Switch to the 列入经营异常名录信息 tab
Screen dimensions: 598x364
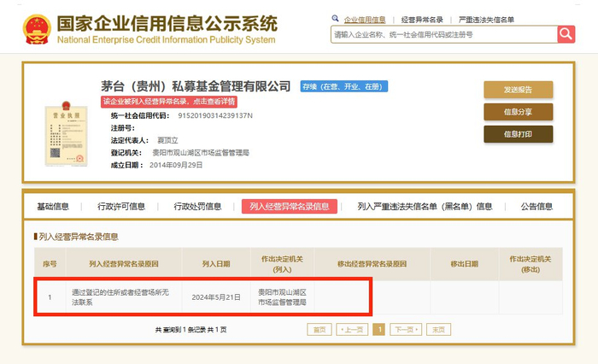290,207
